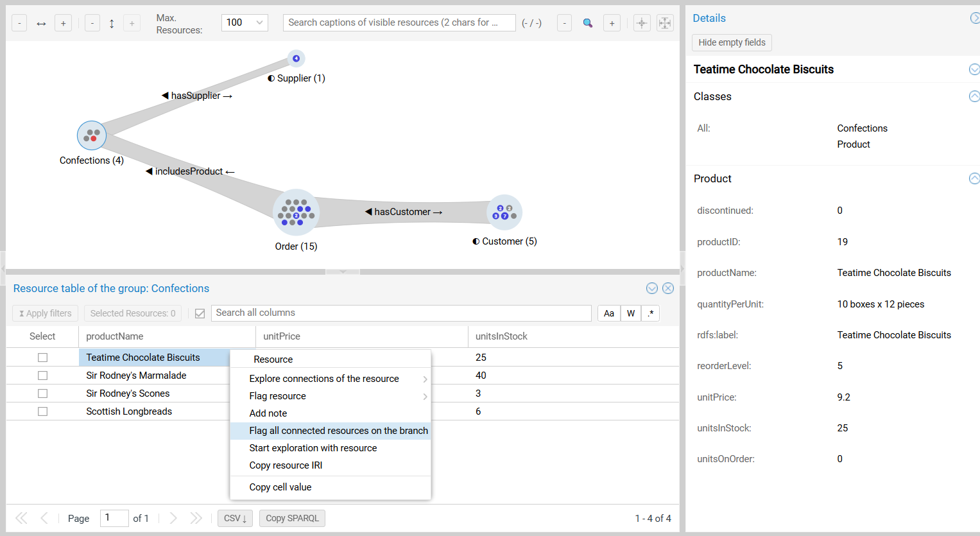The height and width of the screenshot is (536, 980).
Task: Click the Search all columns input field
Action: coord(401,313)
